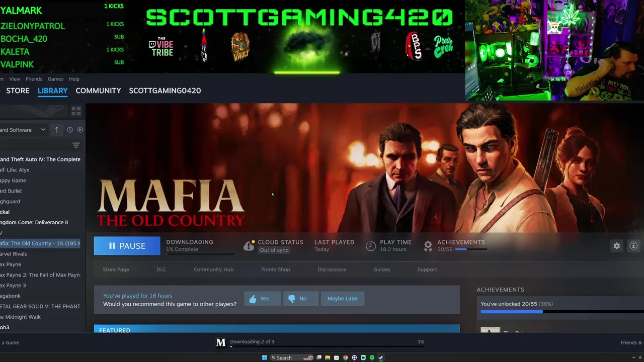
Task: Open the DLC link
Action: click(161, 269)
